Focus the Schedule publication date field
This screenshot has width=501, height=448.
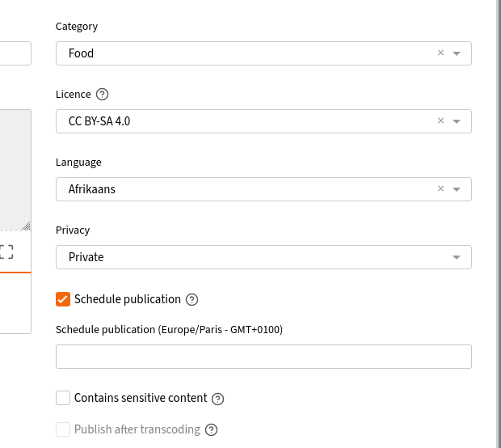pyautogui.click(x=263, y=357)
